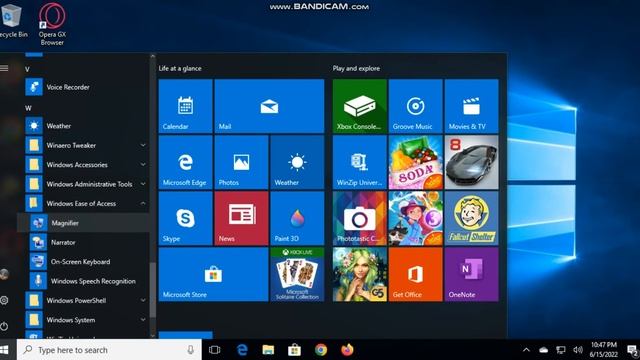Screen dimensions: 640x360
Task: Open the Groove Music tile
Action: [416, 106]
